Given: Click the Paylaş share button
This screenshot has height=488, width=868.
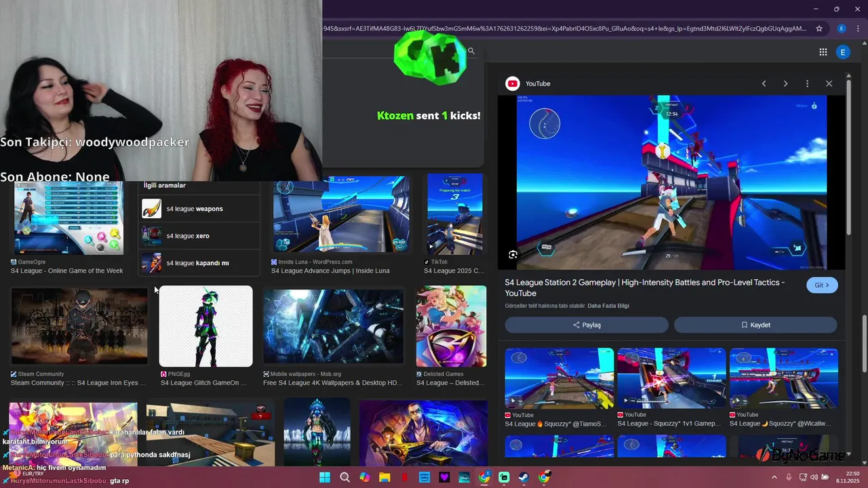Looking at the screenshot, I should 587,325.
